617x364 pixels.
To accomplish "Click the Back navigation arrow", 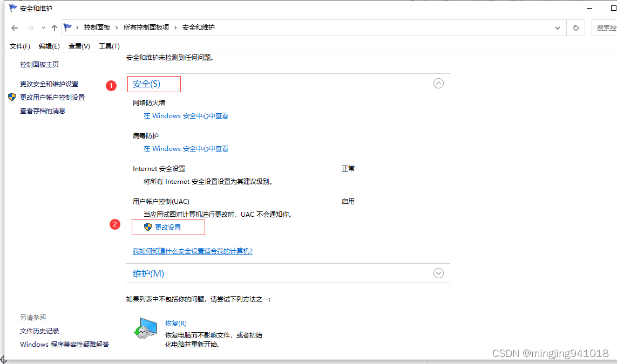I will [15, 28].
